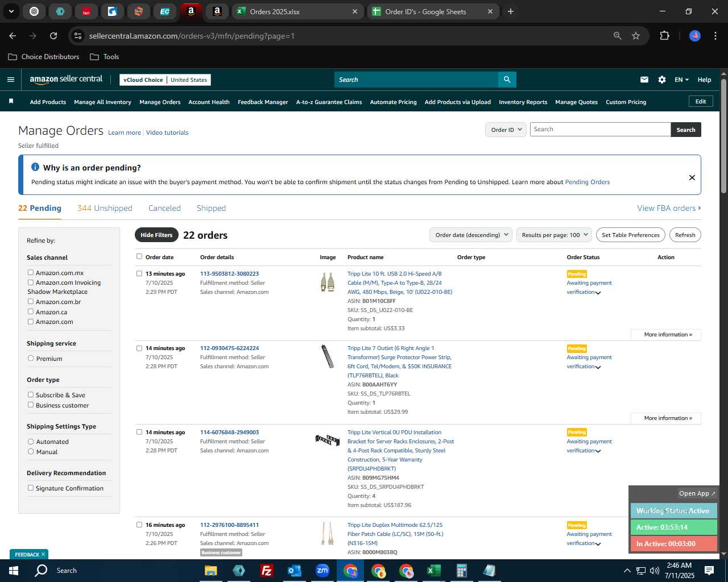Tick the Subscribe & Save checkbox

point(31,395)
